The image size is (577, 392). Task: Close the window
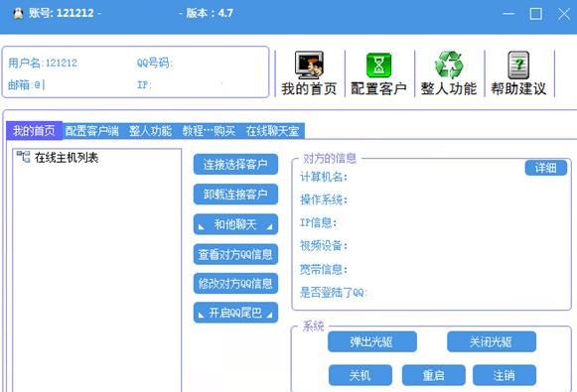coord(564,14)
